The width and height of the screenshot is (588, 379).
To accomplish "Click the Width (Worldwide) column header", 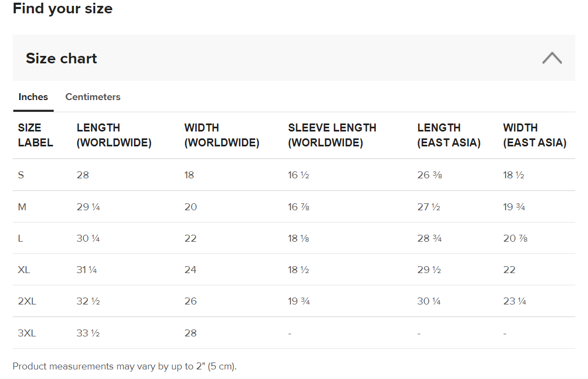I will [x=222, y=135].
